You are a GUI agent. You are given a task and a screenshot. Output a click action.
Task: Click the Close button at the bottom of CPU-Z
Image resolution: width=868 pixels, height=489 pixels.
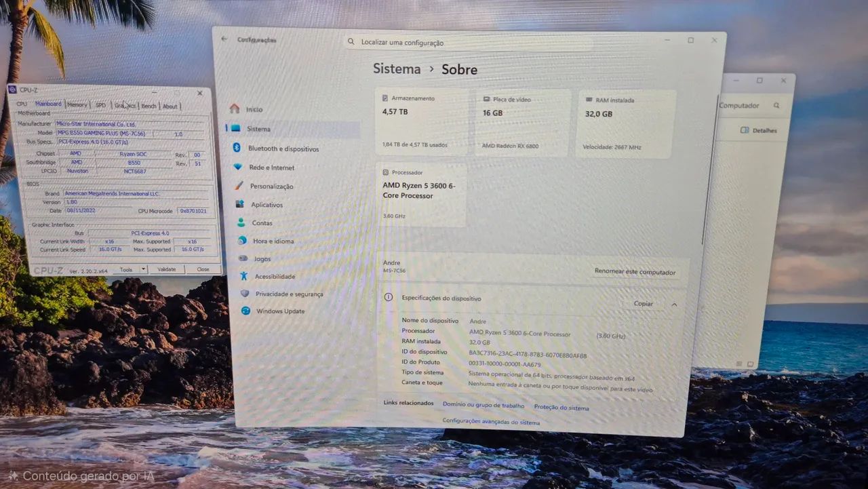pos(203,269)
